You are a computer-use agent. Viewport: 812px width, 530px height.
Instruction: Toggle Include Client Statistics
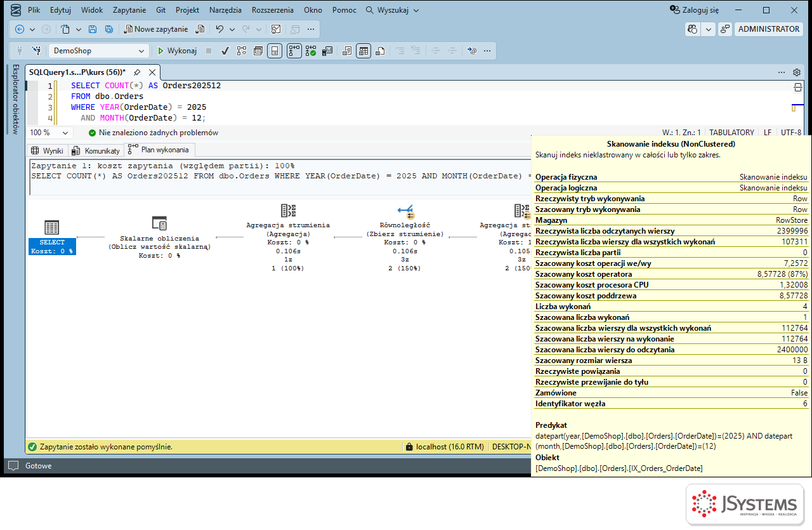(x=327, y=51)
